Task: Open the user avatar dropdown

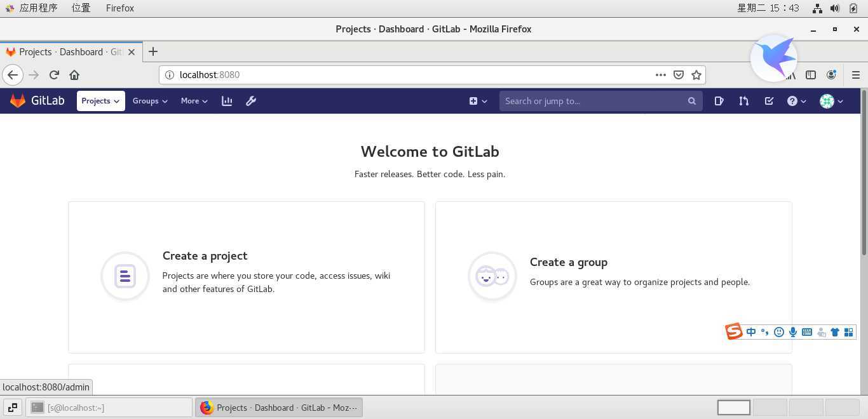Action: 831,101
